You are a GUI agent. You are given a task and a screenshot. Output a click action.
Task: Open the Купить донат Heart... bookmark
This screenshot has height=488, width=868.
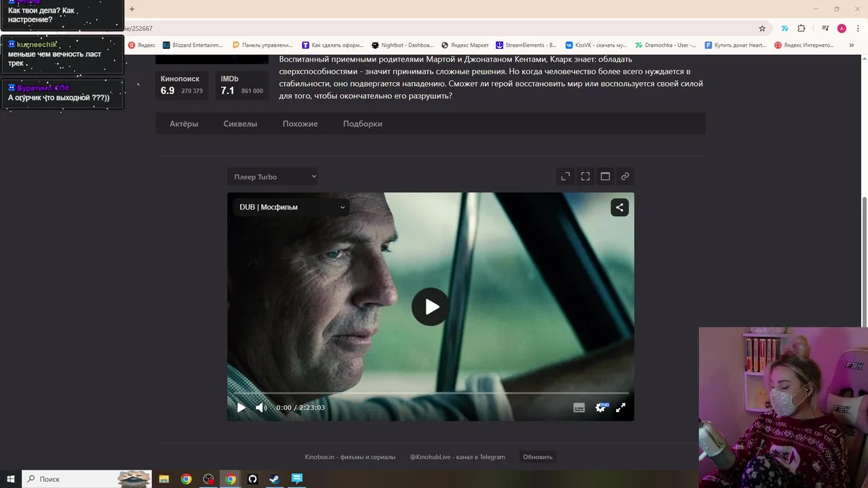pos(736,45)
